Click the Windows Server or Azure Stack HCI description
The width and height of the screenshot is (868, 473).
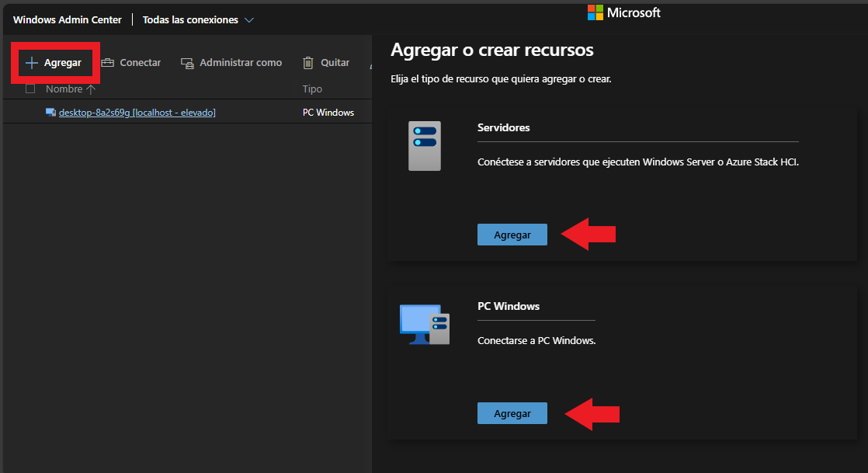[x=638, y=162]
